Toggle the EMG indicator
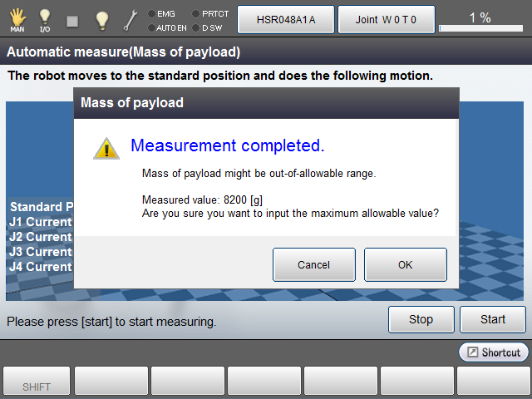 (x=151, y=13)
